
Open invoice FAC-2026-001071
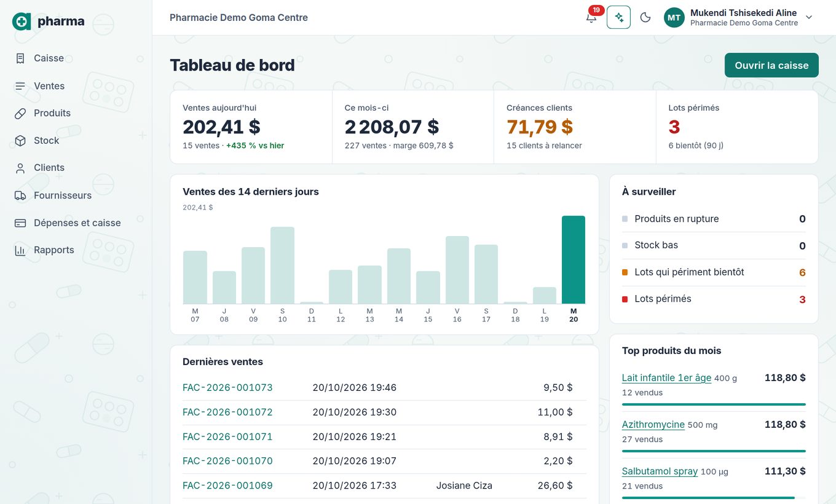(x=227, y=437)
